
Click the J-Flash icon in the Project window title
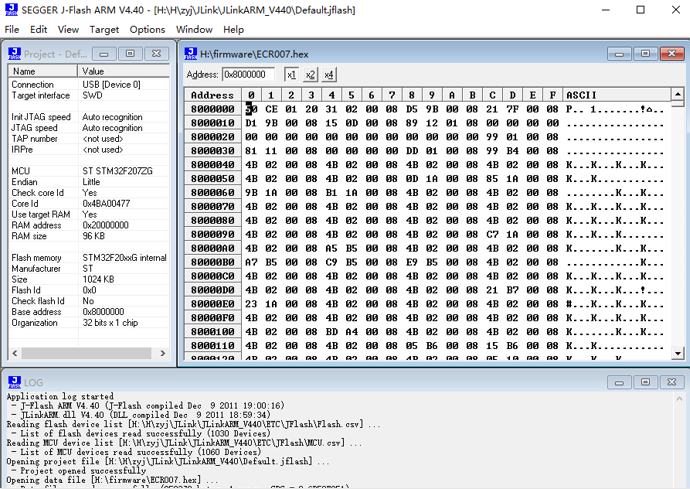[14, 53]
